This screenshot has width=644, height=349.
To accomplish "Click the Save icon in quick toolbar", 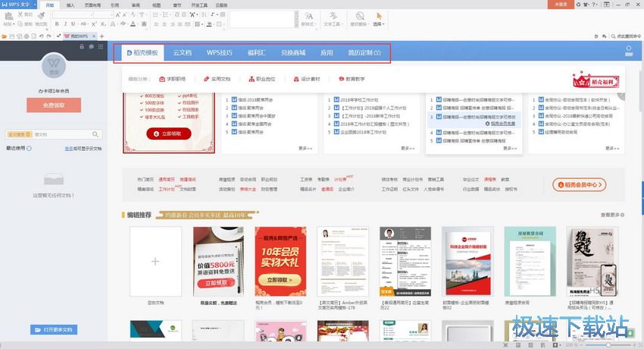I will 12,36.
